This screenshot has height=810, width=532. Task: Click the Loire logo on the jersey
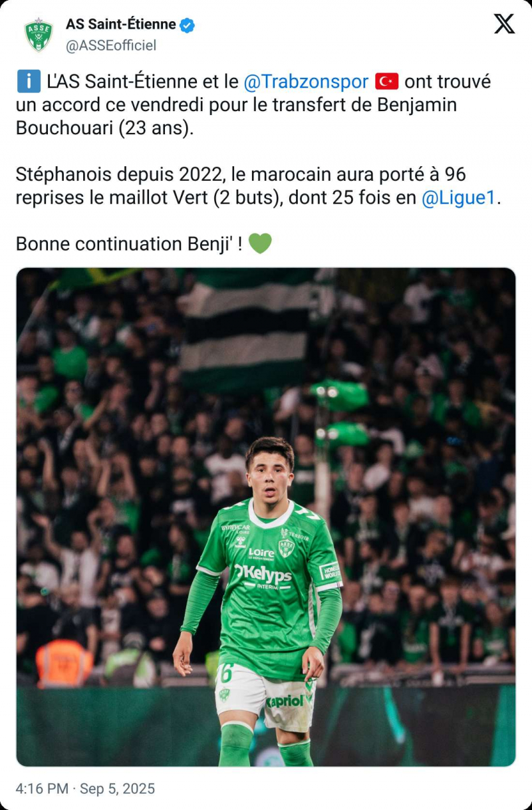tap(261, 553)
